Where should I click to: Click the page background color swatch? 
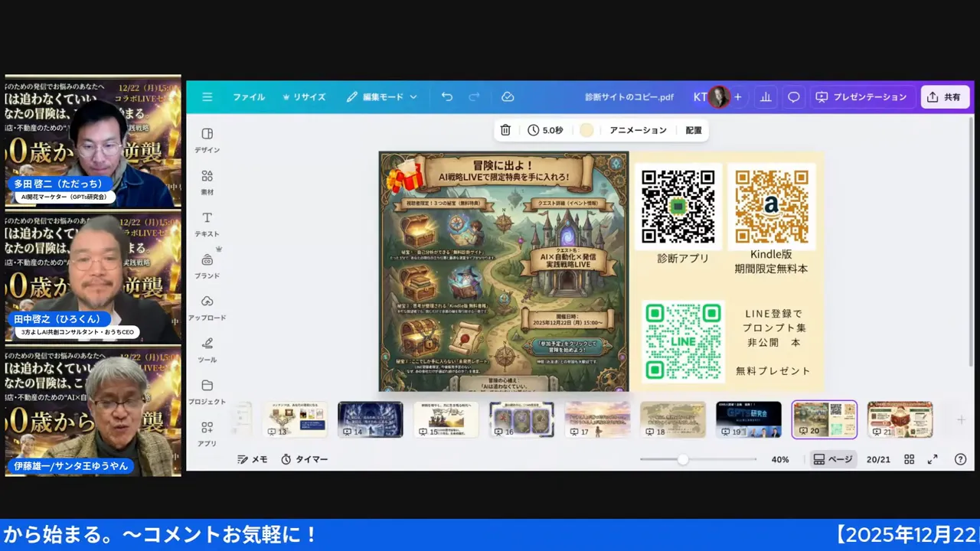pos(586,130)
